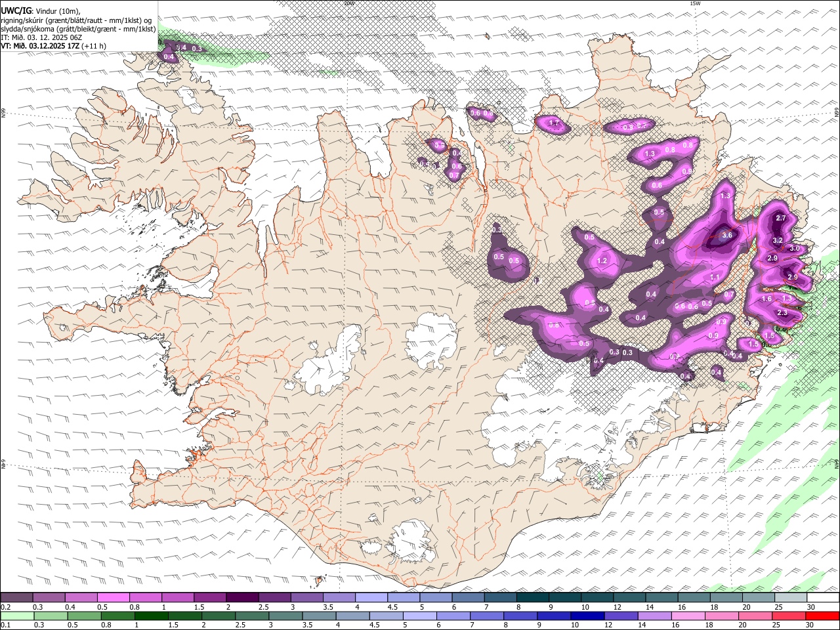Click the 'slydda/snjókoma' description line in header
Screen dimensions: 840x630
[x=78, y=29]
